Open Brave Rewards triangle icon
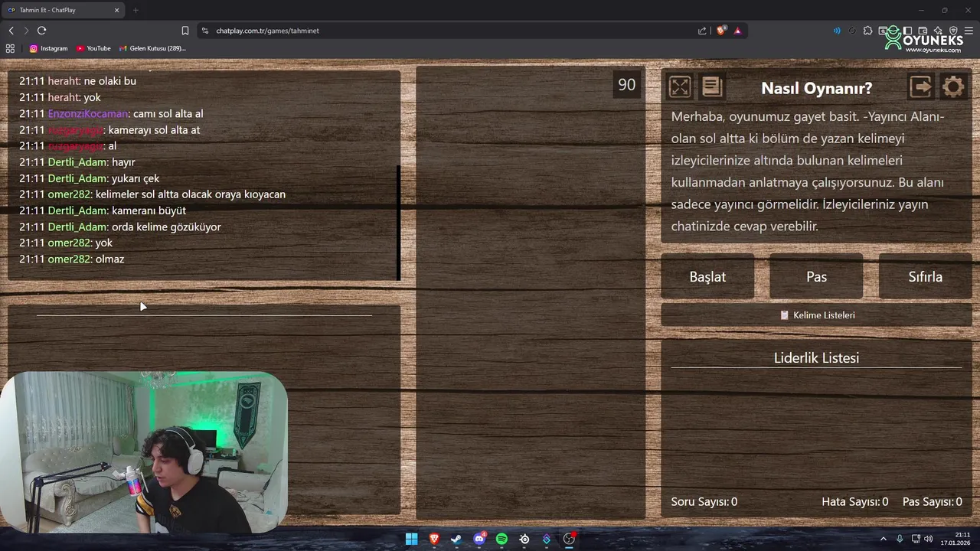The height and width of the screenshot is (551, 980). click(x=737, y=31)
